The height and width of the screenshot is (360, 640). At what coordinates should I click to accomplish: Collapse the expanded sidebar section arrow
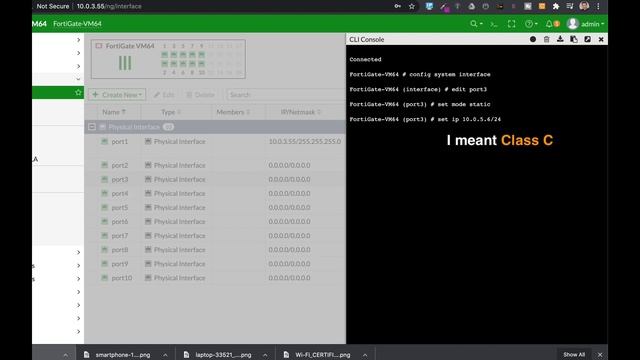point(78,79)
